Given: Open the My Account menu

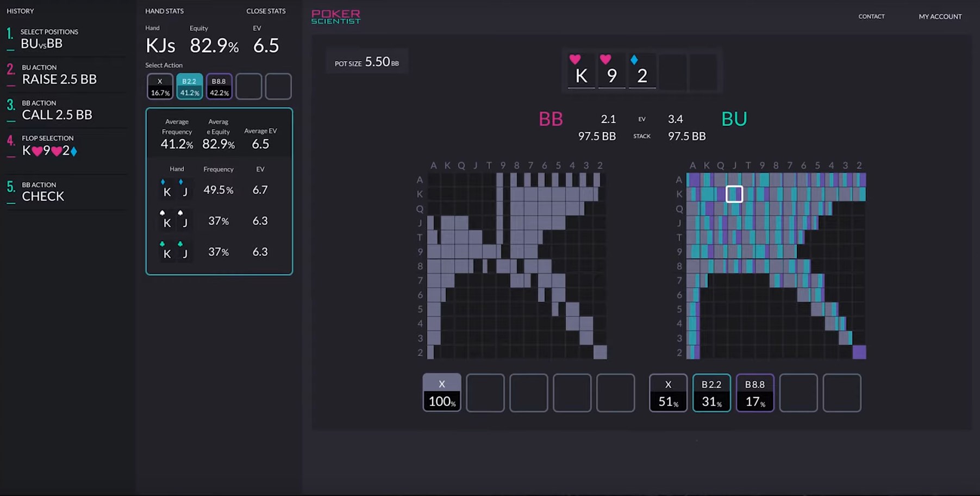Looking at the screenshot, I should click(939, 16).
